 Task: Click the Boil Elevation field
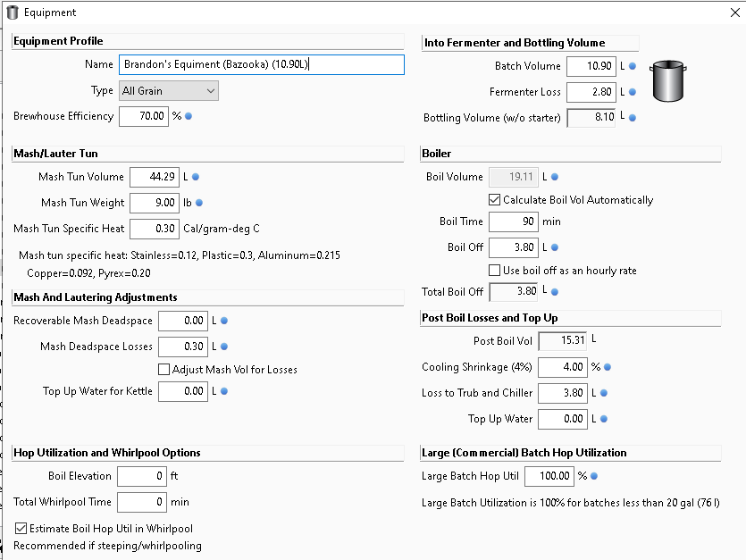(x=142, y=476)
